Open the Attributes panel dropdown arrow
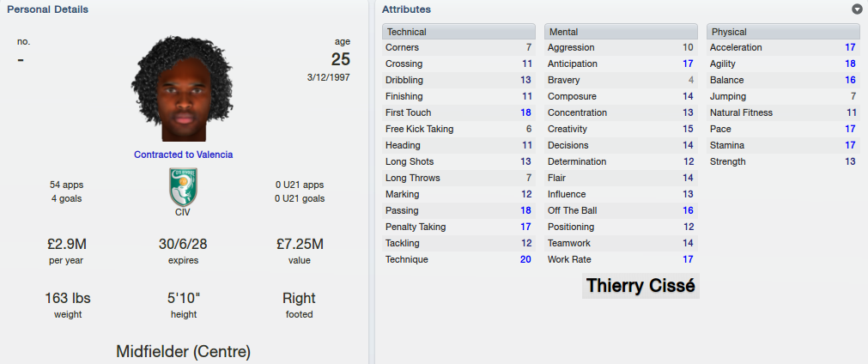The height and width of the screenshot is (364, 868). click(857, 9)
